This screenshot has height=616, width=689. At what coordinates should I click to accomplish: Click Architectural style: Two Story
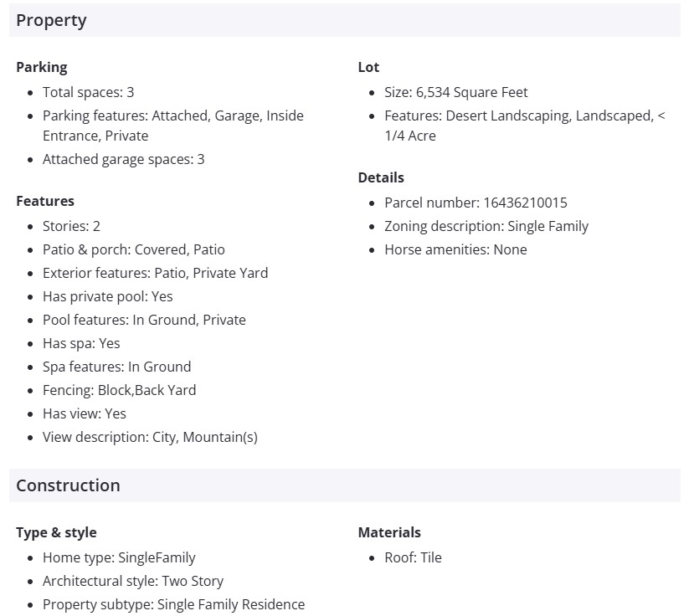[133, 581]
